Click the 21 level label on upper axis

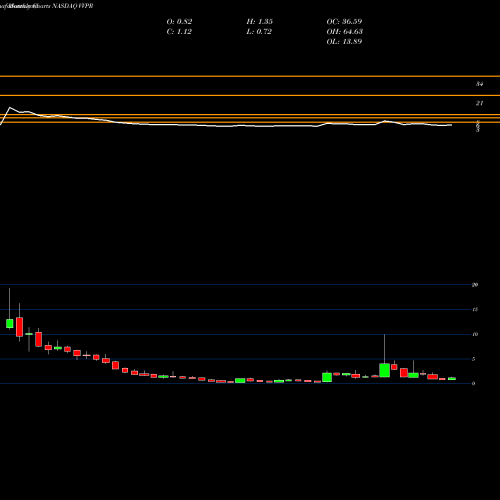pyautogui.click(x=479, y=103)
